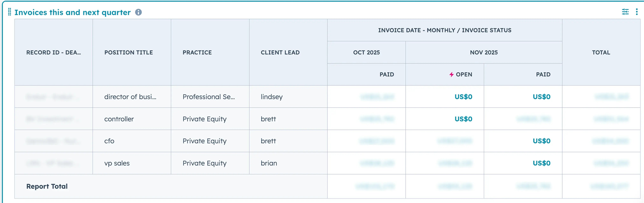
Task: Sort by the Position Title column header
Action: [x=129, y=53]
